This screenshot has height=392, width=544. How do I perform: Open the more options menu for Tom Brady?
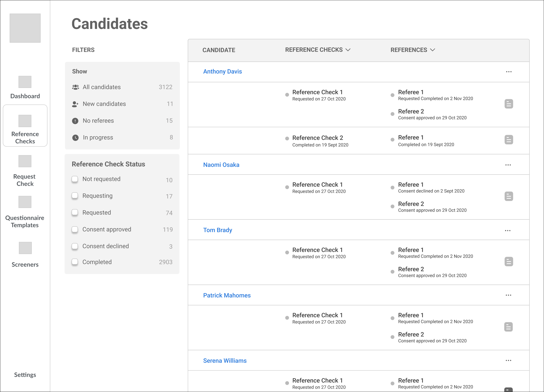click(x=507, y=230)
